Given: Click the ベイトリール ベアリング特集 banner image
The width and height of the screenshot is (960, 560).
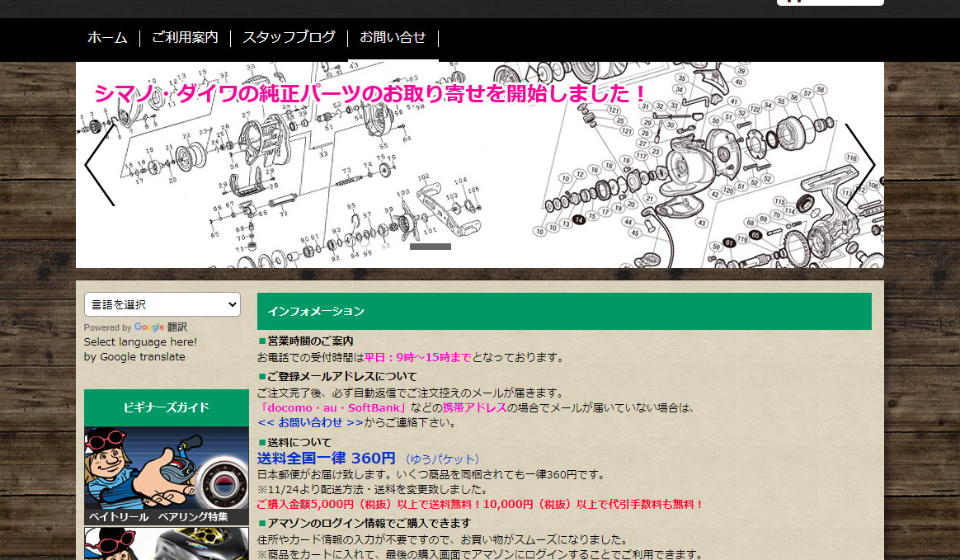Looking at the screenshot, I should [x=167, y=476].
